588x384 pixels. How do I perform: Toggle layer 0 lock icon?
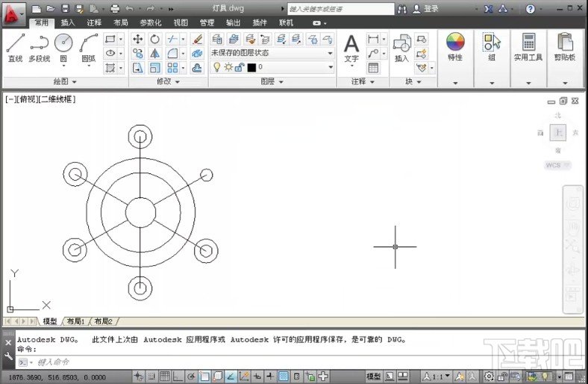tap(240, 67)
